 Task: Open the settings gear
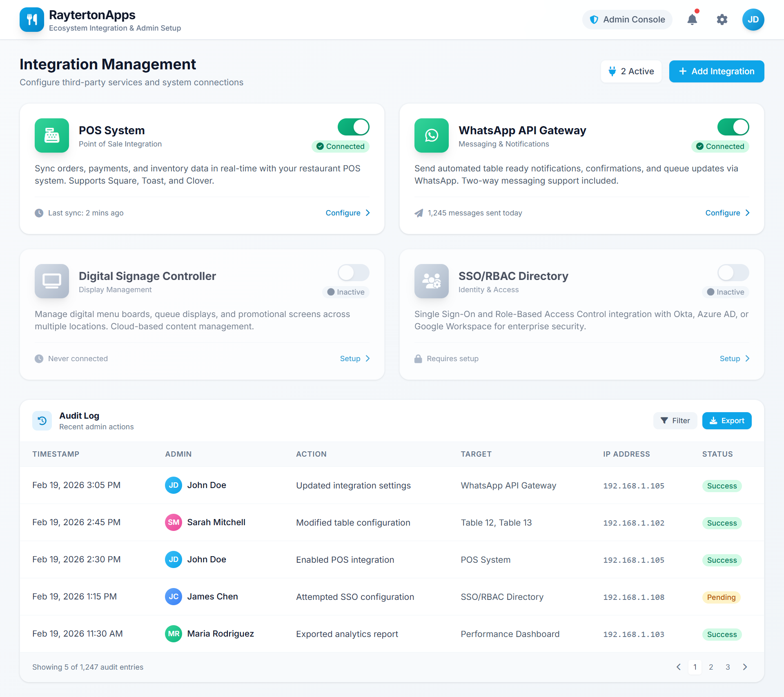(722, 20)
